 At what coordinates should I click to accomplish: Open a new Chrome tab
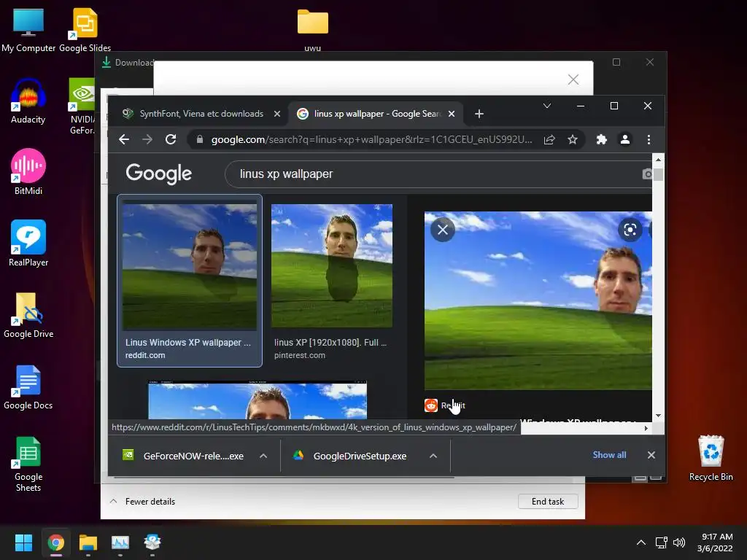point(479,114)
